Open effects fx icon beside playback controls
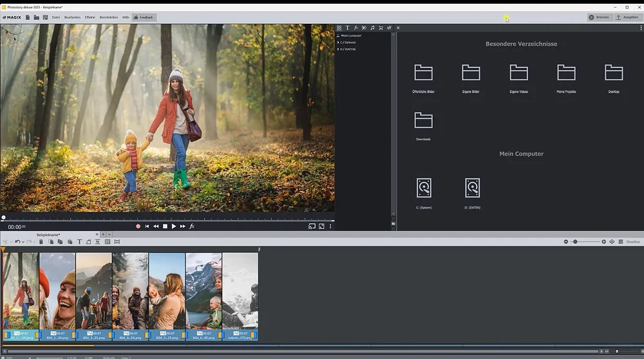 [x=192, y=226]
